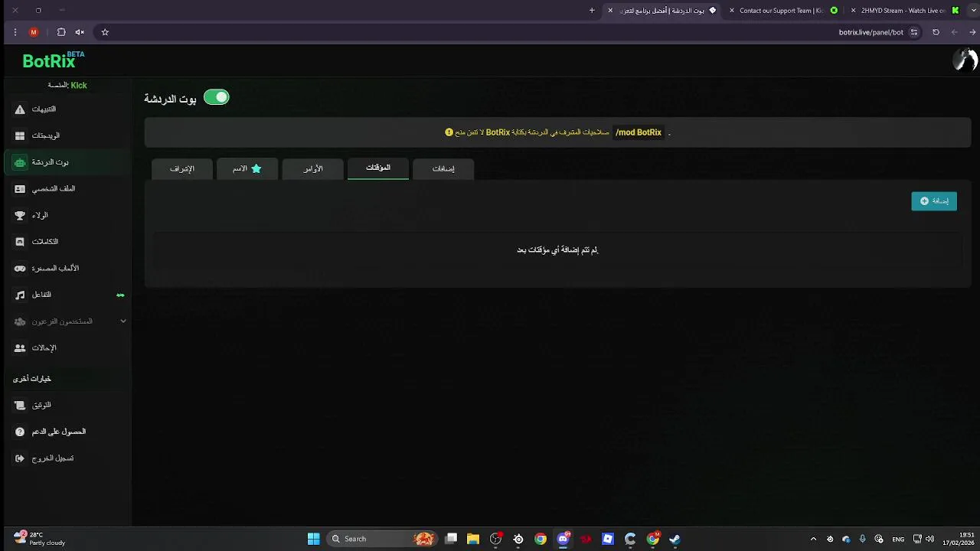Switch to the الاسم tab with star
Viewport: 980px width, 551px height.
[x=247, y=168]
